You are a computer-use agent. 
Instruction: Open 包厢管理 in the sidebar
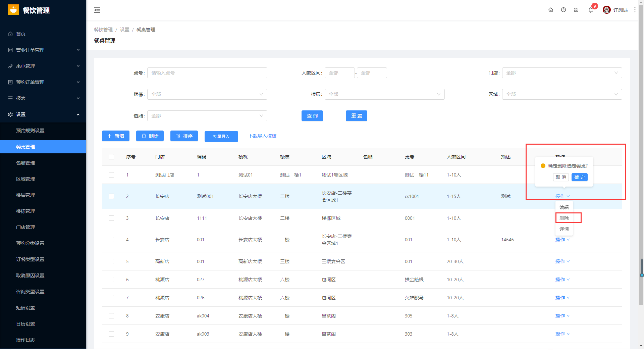43,163
